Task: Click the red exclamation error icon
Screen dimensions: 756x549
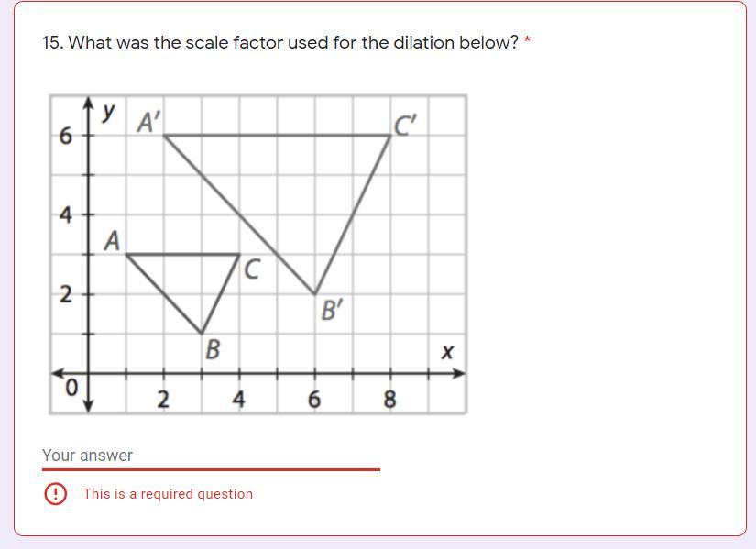Action: click(x=56, y=493)
